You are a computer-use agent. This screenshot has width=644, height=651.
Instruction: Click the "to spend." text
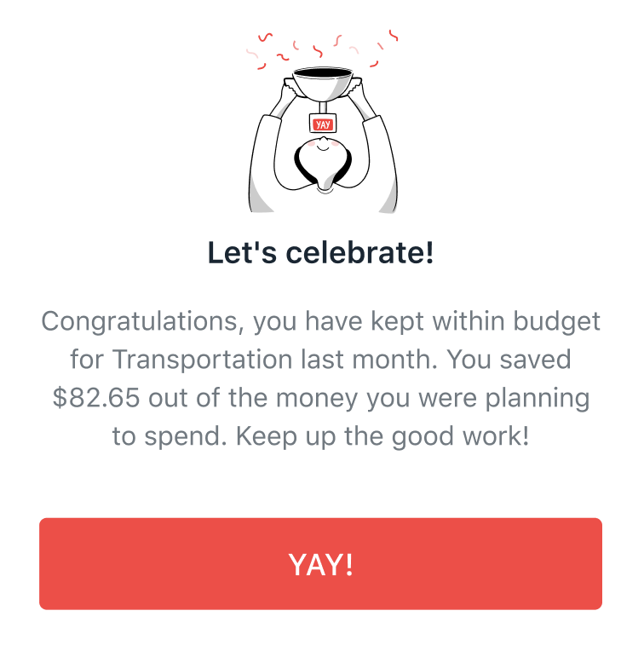pos(170,437)
